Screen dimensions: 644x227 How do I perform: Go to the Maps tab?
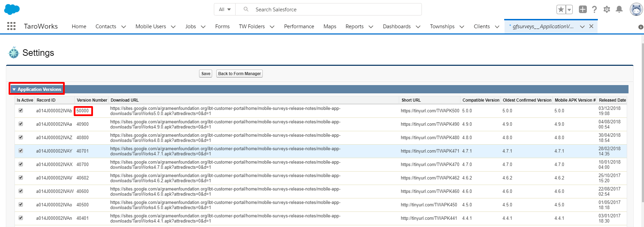pos(330,27)
